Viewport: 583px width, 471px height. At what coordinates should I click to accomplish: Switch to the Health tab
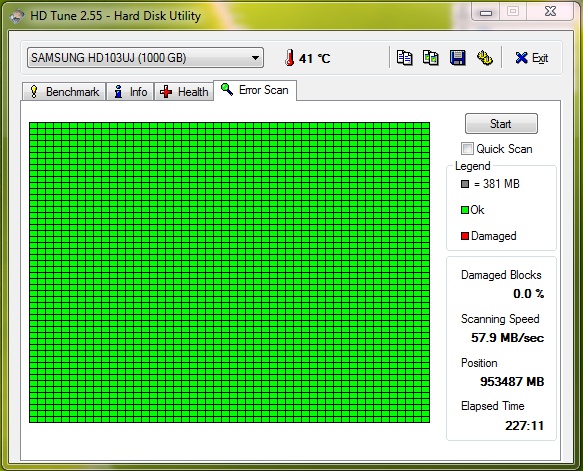[184, 92]
